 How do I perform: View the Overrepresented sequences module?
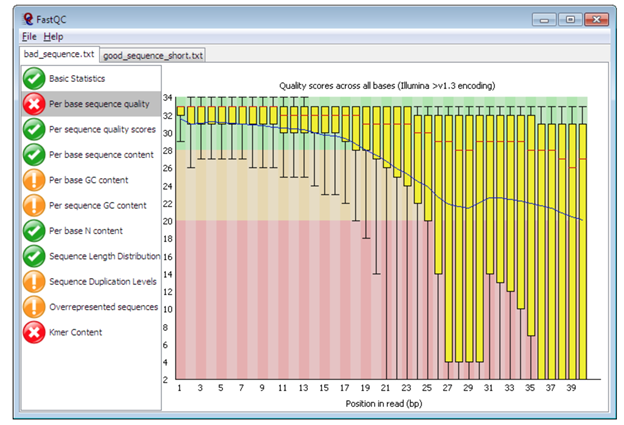point(91,307)
